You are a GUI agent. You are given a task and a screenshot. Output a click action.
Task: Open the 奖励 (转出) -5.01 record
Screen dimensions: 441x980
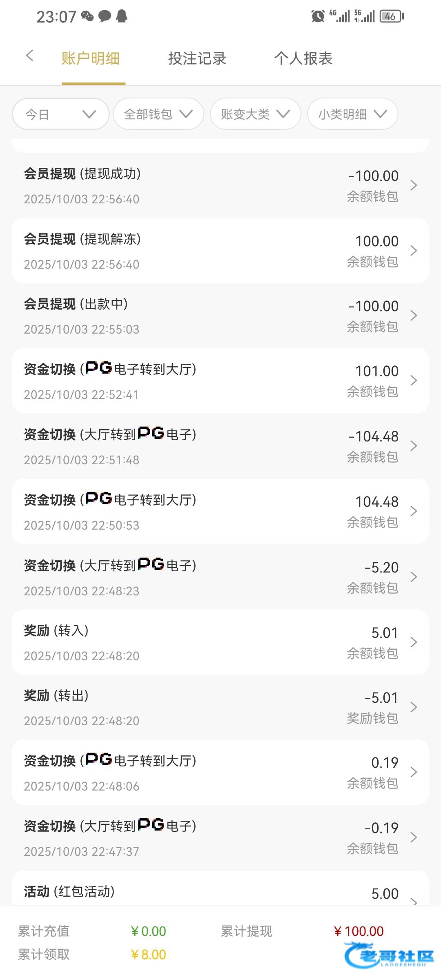coord(220,707)
